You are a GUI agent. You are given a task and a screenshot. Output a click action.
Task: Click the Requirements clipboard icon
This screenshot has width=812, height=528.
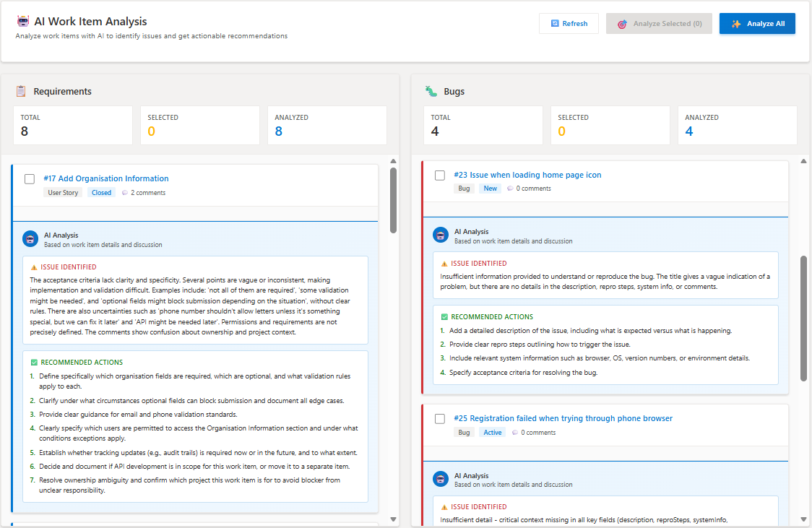[x=21, y=91]
